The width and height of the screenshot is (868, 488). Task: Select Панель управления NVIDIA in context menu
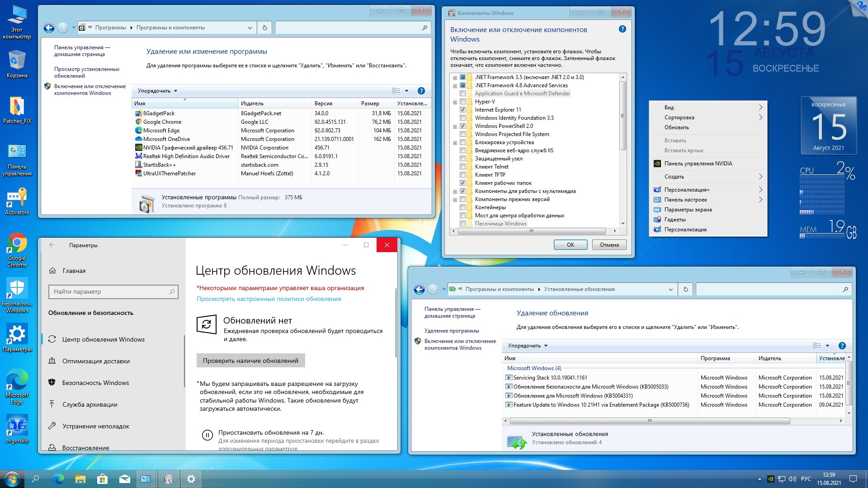[x=698, y=164]
